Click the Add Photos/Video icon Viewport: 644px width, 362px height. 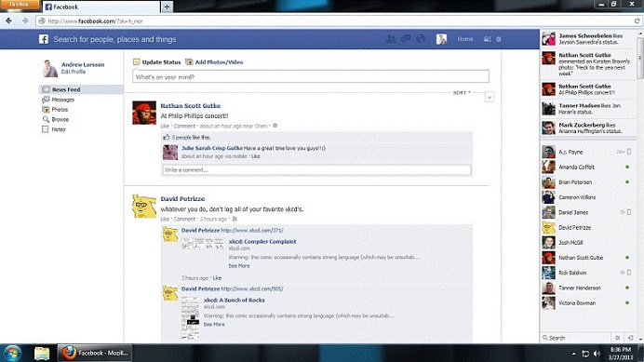point(189,62)
